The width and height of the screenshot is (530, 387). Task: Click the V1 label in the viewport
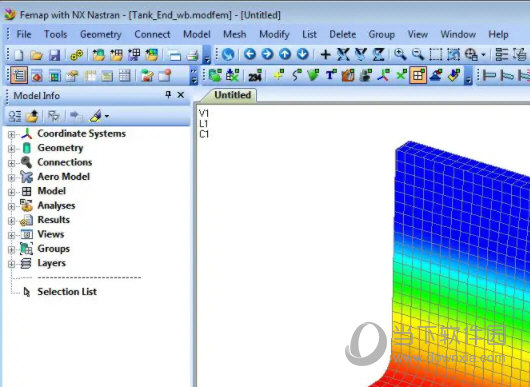204,113
